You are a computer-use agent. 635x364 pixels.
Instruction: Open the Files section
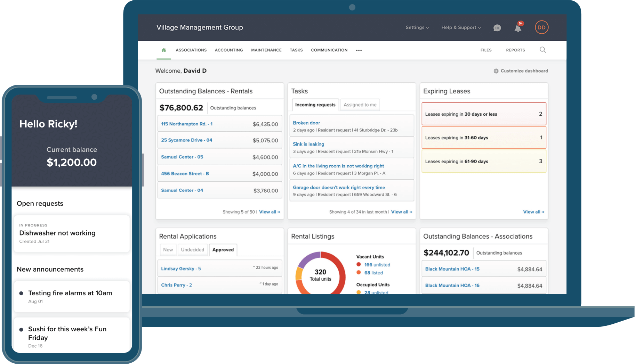[486, 50]
